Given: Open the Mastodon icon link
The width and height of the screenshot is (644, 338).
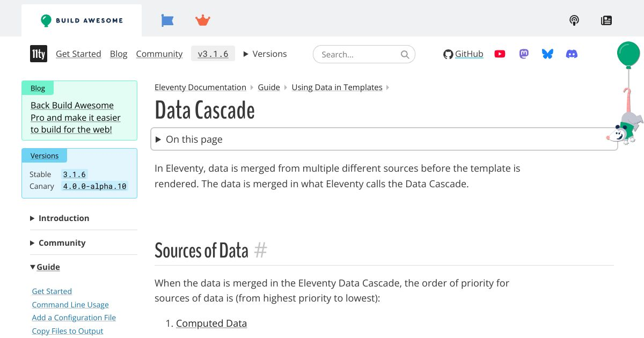Looking at the screenshot, I should 524,54.
